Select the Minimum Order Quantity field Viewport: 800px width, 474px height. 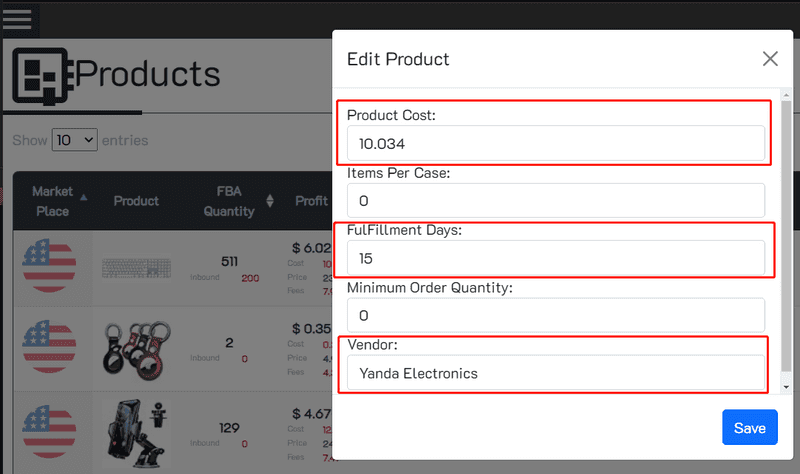click(555, 315)
